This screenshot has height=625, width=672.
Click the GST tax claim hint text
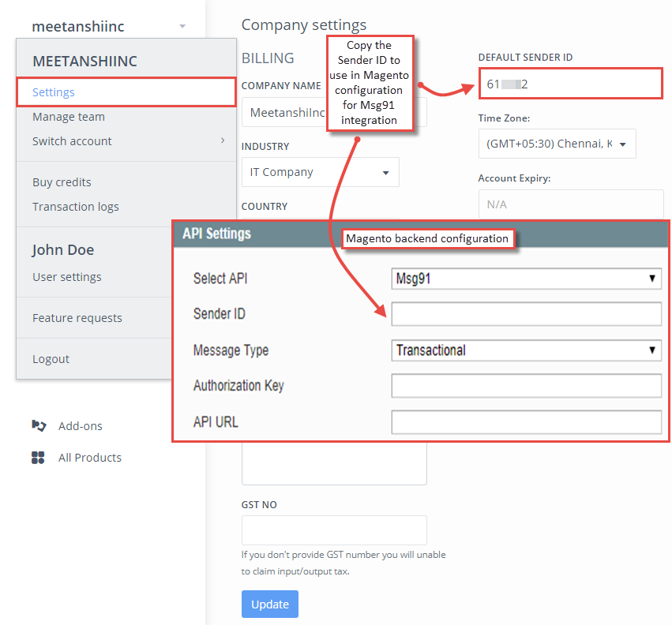344,563
